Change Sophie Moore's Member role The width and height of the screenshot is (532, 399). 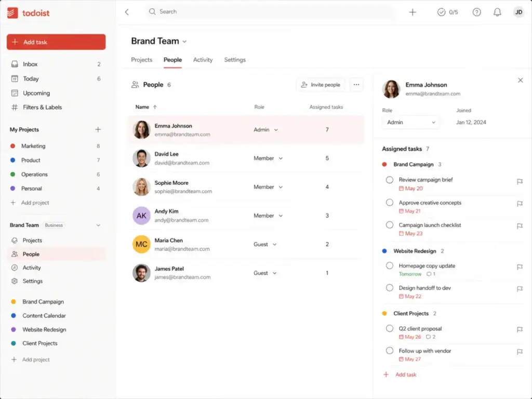(268, 187)
